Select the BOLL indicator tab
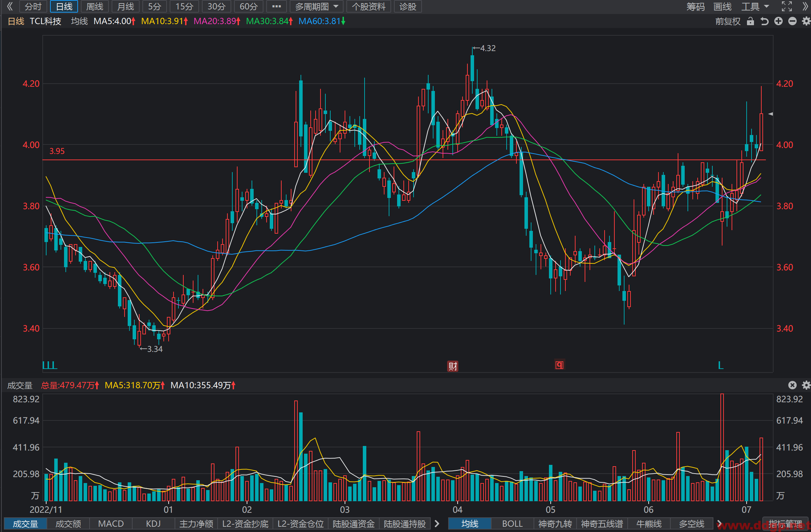This screenshot has width=811, height=532. pyautogui.click(x=512, y=524)
